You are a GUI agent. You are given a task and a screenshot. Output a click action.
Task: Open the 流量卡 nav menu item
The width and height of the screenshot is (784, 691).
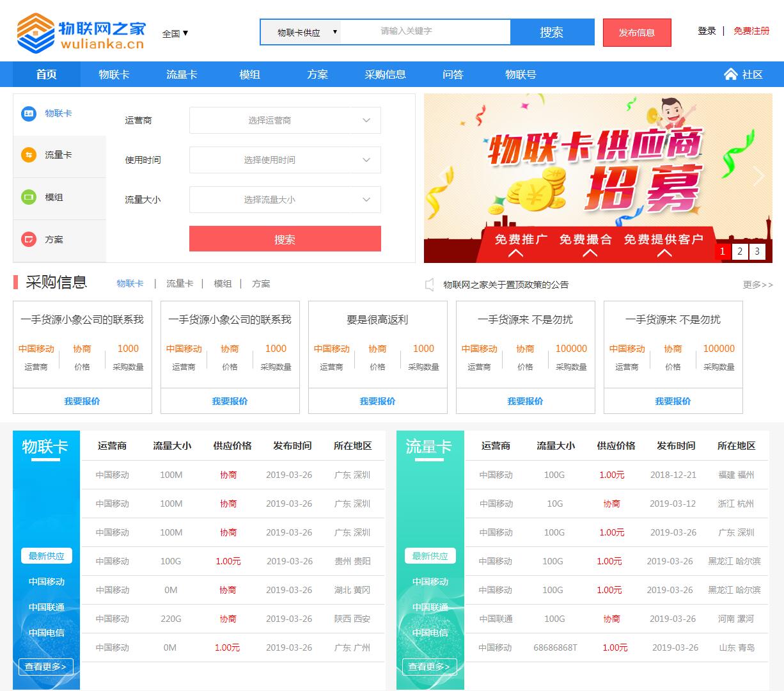(182, 74)
